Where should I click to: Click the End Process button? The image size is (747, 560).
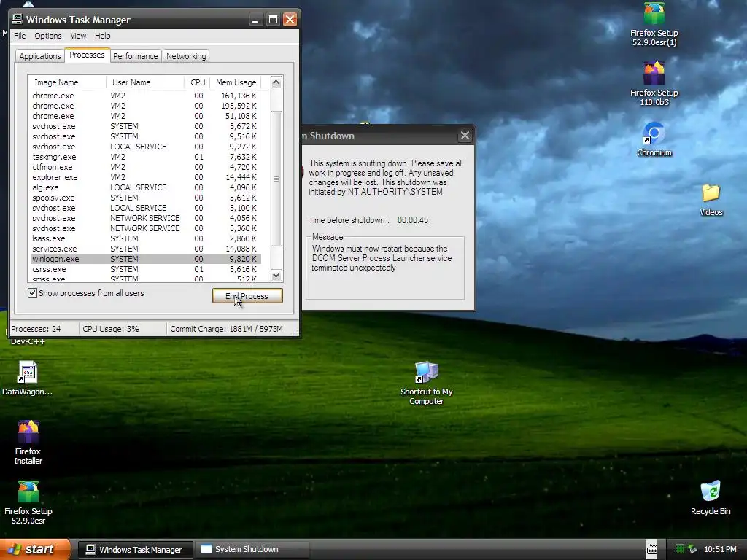pyautogui.click(x=247, y=296)
